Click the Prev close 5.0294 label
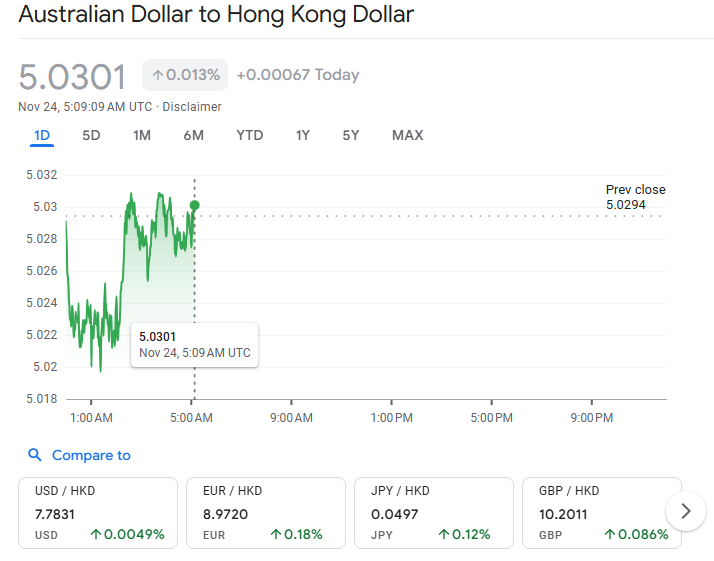Viewport: 714px width, 561px height. click(635, 197)
